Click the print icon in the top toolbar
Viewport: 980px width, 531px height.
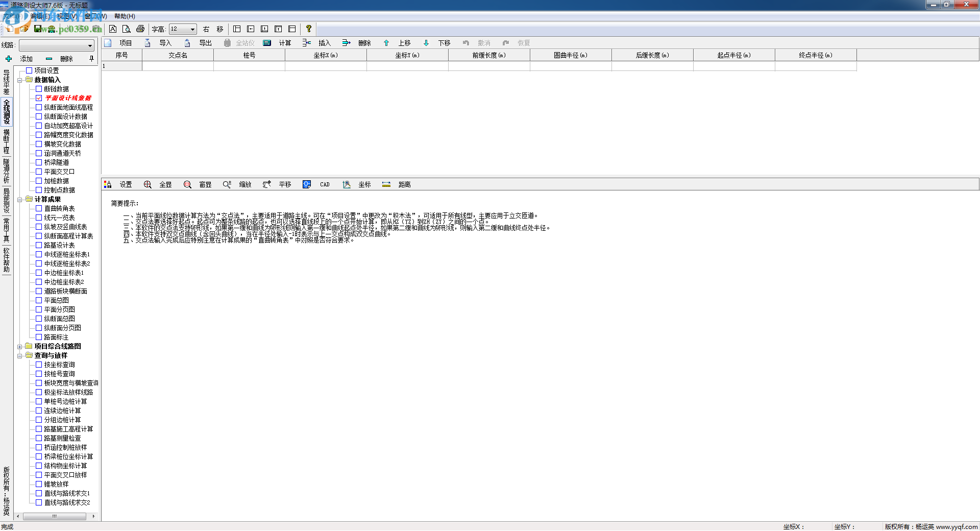(140, 29)
